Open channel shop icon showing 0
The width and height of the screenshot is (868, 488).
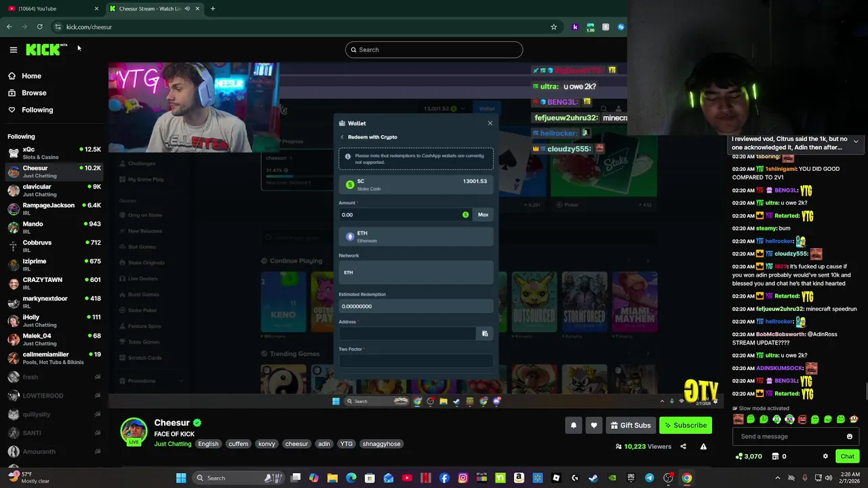coord(778,457)
